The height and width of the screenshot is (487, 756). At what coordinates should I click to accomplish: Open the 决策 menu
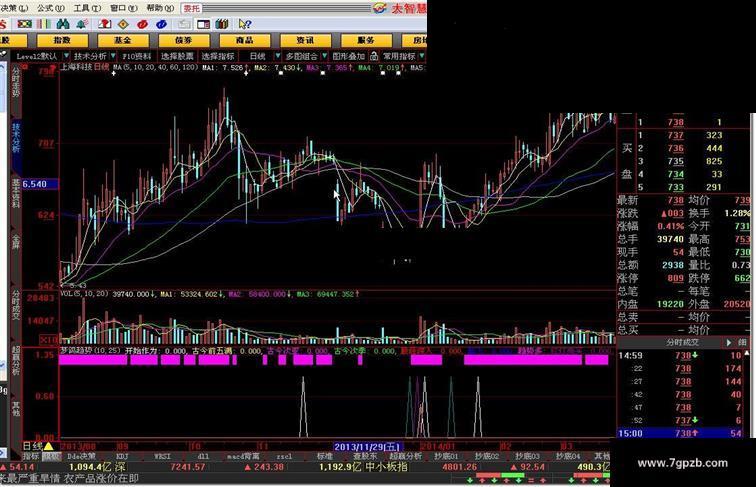point(14,8)
